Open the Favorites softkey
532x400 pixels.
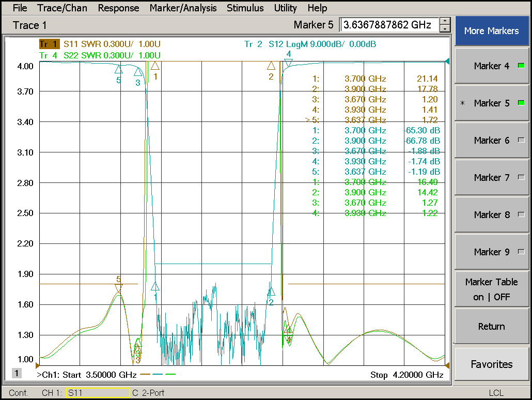[x=492, y=364]
